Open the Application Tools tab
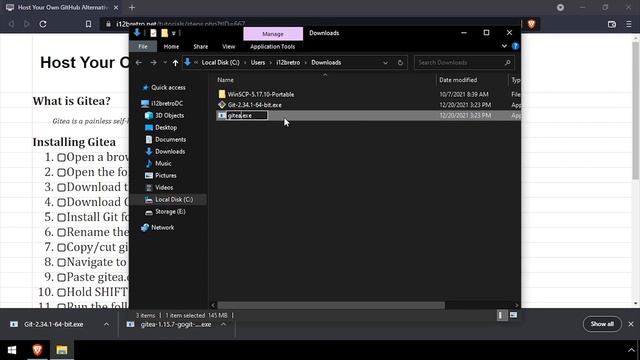 272,47
